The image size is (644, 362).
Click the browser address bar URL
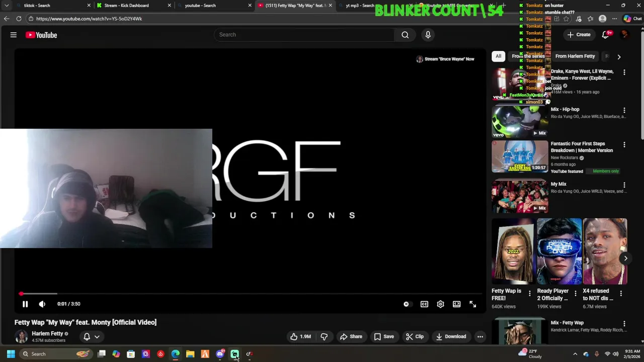point(89,19)
